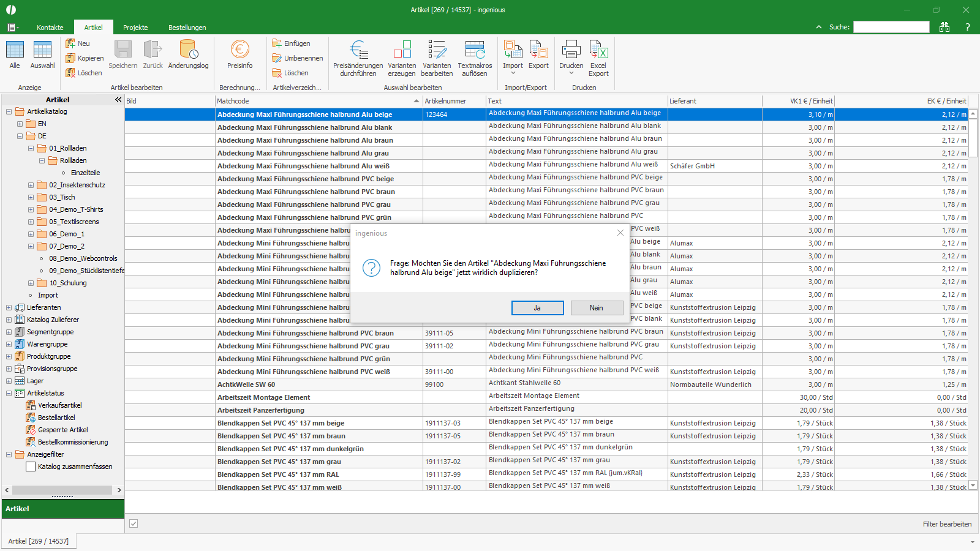Click the Preisinfo euro icon
This screenshot has height=551, width=980.
(x=239, y=50)
